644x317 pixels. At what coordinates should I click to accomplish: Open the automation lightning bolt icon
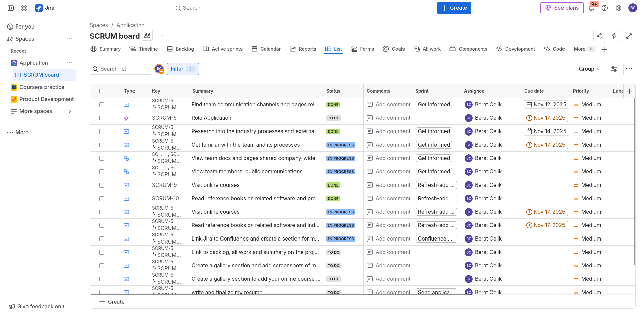[614, 36]
